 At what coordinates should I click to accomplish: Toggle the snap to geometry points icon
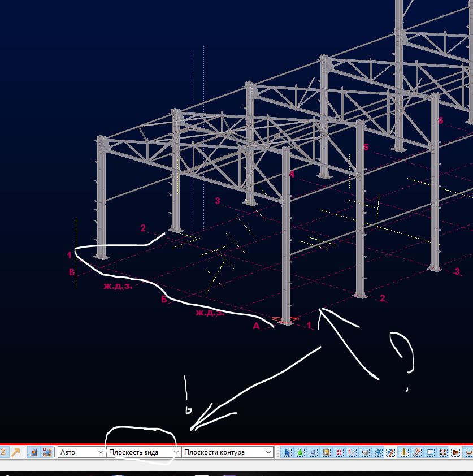46,452
